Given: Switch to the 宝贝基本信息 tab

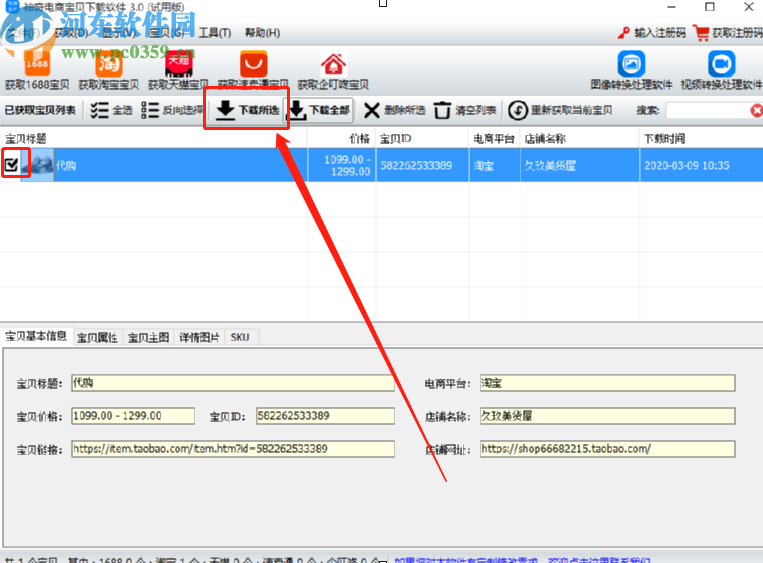Looking at the screenshot, I should pos(36,336).
